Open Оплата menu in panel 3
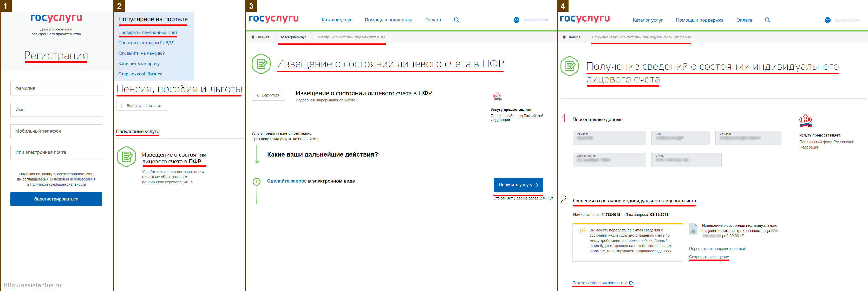 (x=433, y=20)
